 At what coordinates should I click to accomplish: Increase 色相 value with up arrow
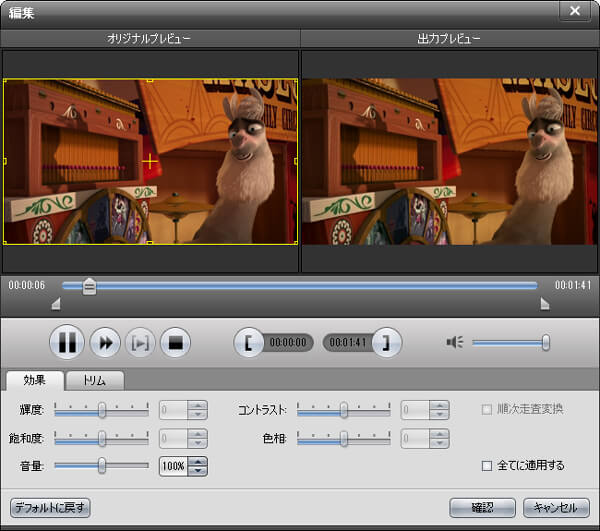pyautogui.click(x=439, y=434)
